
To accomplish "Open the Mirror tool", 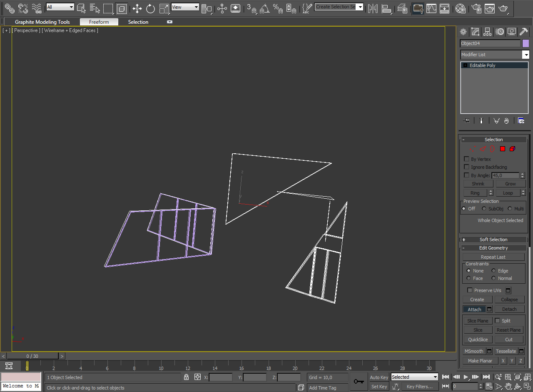I will pyautogui.click(x=373, y=8).
